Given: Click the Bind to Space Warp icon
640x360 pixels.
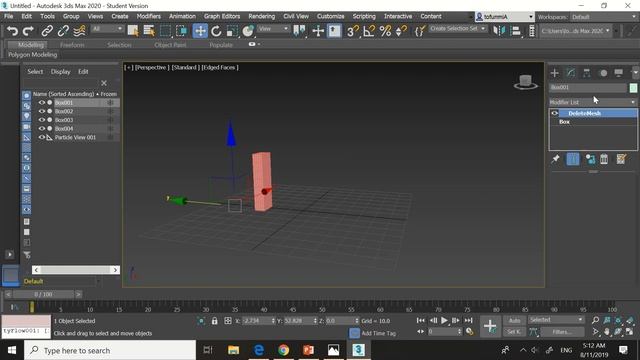Looking at the screenshot, I should click(x=80, y=31).
